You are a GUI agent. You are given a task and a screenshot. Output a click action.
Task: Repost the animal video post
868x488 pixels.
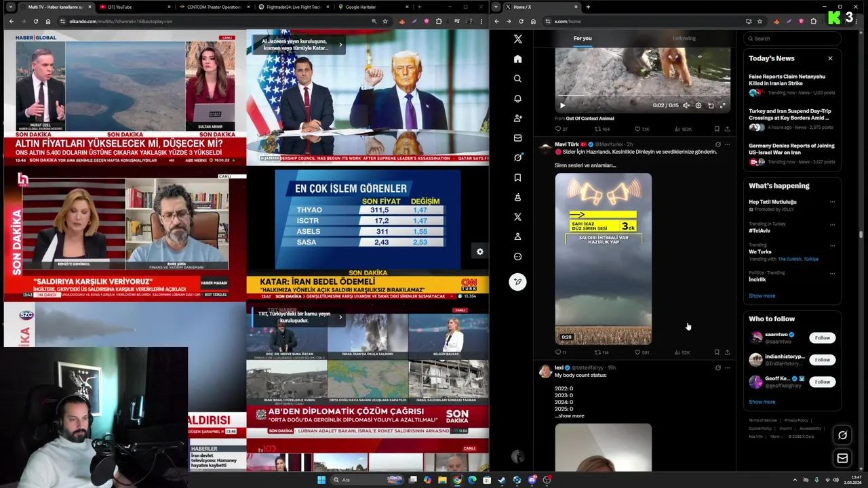coord(602,129)
